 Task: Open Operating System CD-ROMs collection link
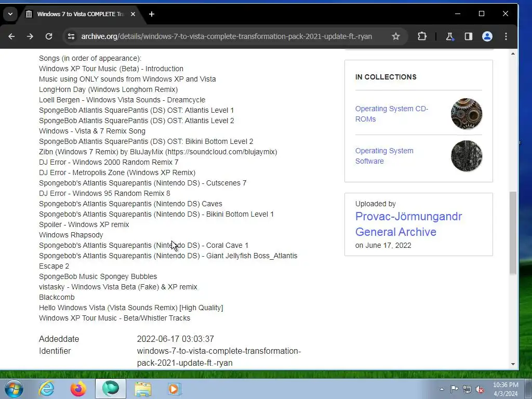click(x=392, y=114)
